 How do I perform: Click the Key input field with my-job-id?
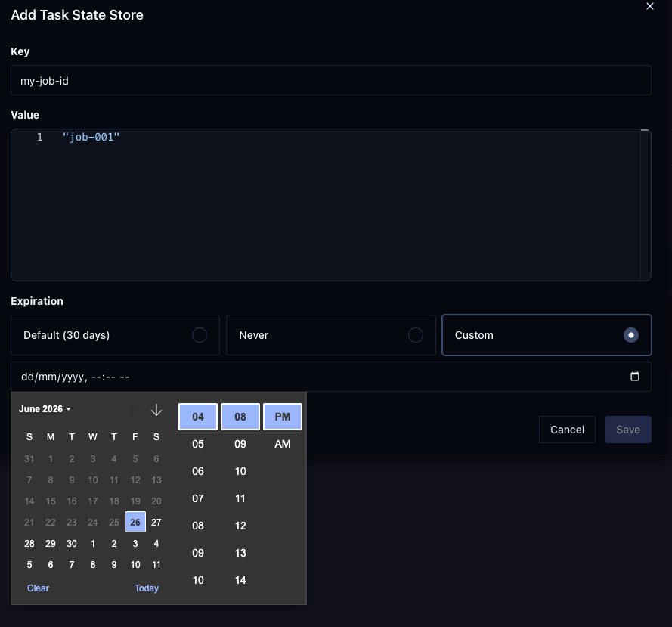[x=331, y=80]
